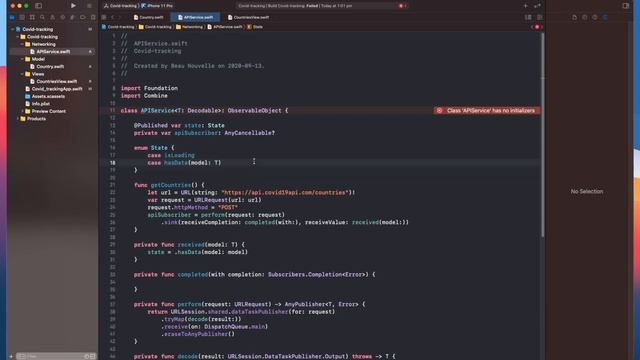Show the History inspector

pos(585,17)
